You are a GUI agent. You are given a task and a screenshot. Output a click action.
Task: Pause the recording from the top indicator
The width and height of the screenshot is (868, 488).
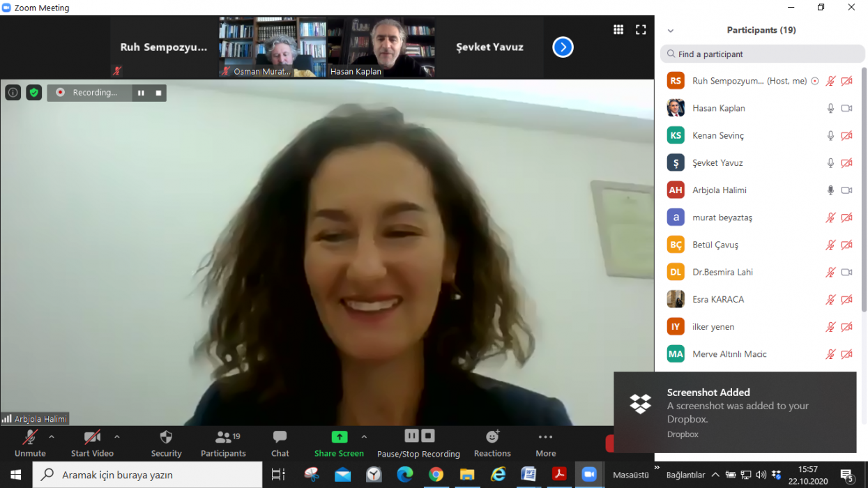click(141, 93)
